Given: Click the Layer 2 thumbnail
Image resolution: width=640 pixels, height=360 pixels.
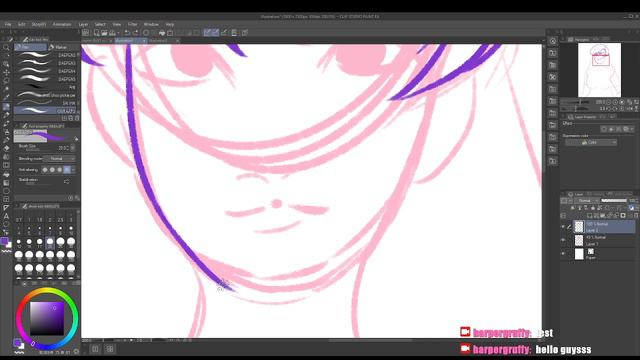Looking at the screenshot, I should pyautogui.click(x=579, y=227).
